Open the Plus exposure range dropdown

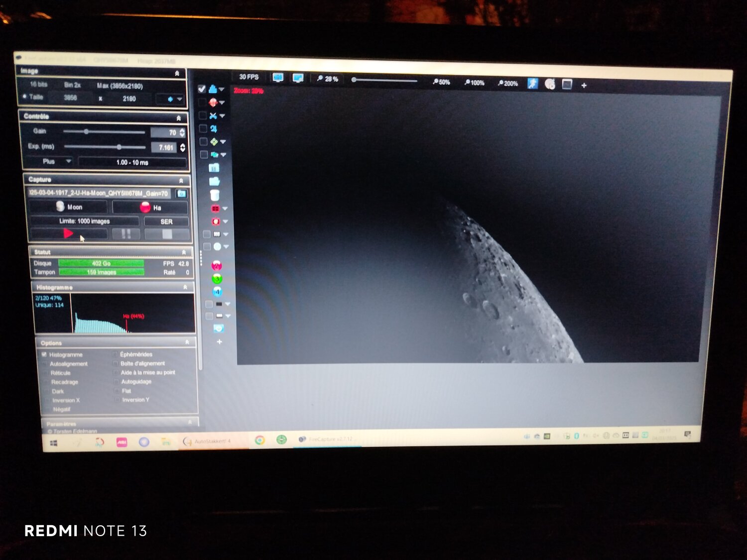click(x=50, y=161)
